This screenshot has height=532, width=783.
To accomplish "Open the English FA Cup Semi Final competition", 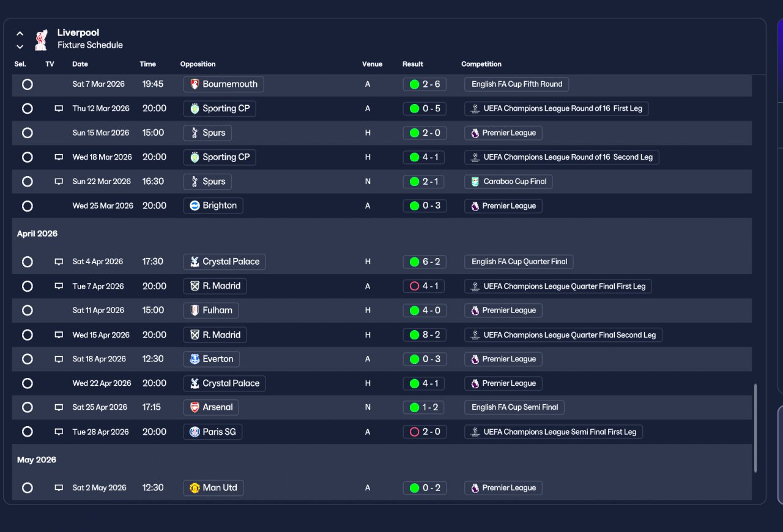I will click(515, 407).
